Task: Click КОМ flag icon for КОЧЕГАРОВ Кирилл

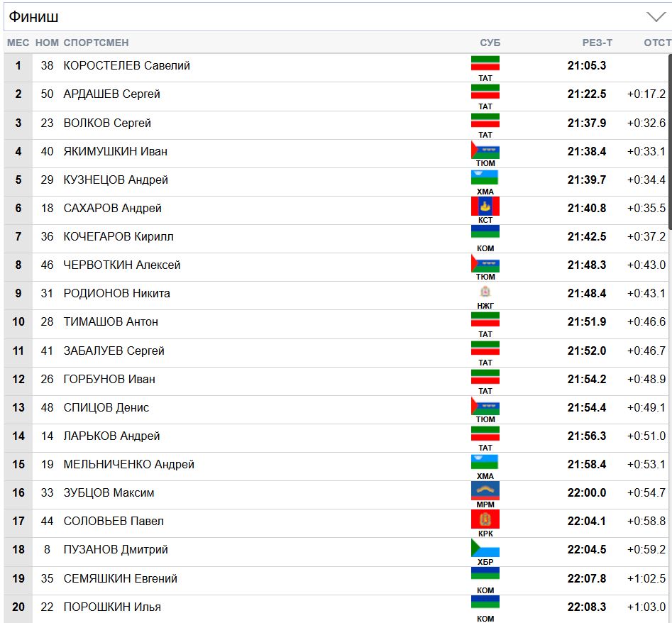Action: (485, 234)
